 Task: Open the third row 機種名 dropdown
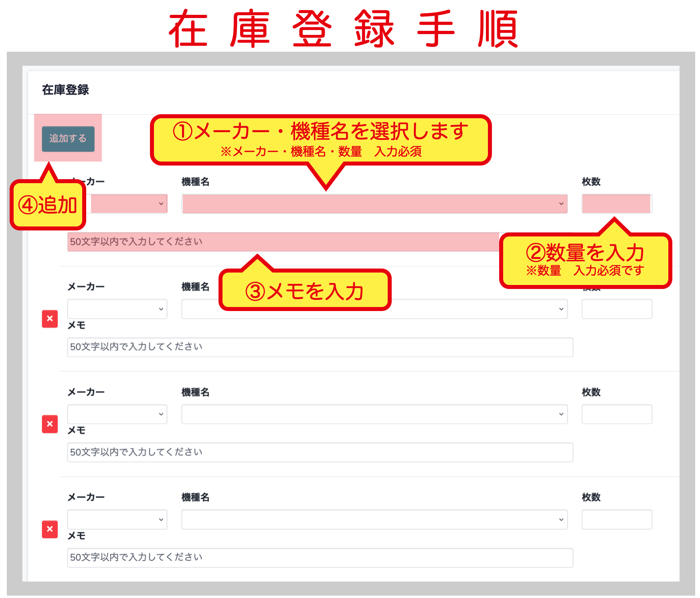(374, 414)
